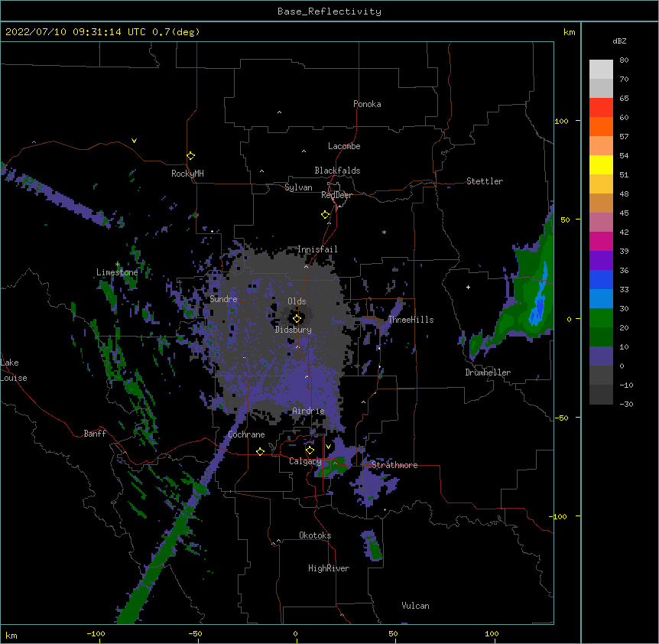Viewport: 659px width, 644px height.
Task: Click the white caret marker west of Lacombe
Action: [304, 151]
